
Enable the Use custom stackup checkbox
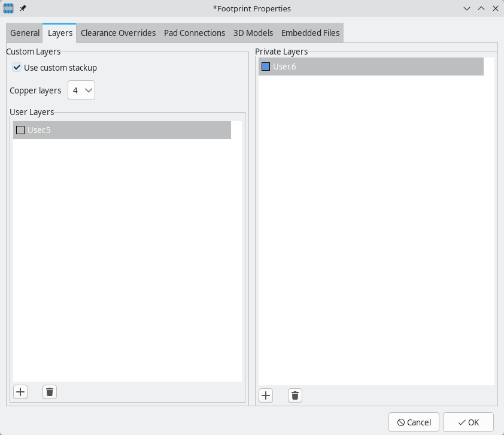[16, 68]
